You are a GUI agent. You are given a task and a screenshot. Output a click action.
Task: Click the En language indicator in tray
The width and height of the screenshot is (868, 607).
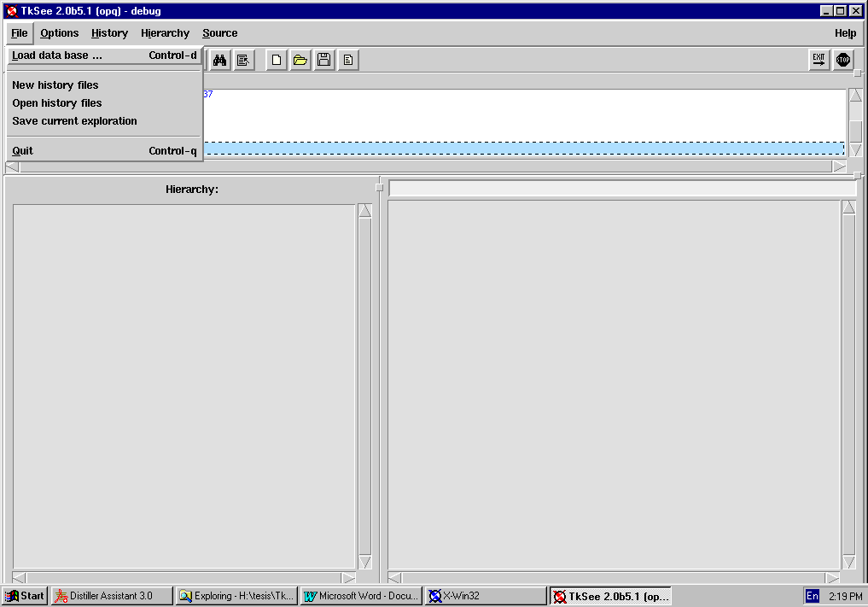(812, 596)
